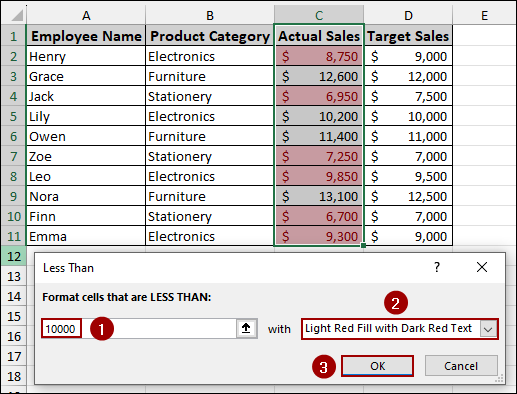
Task: Click the 9,850 actual sales cell
Action: (x=319, y=176)
